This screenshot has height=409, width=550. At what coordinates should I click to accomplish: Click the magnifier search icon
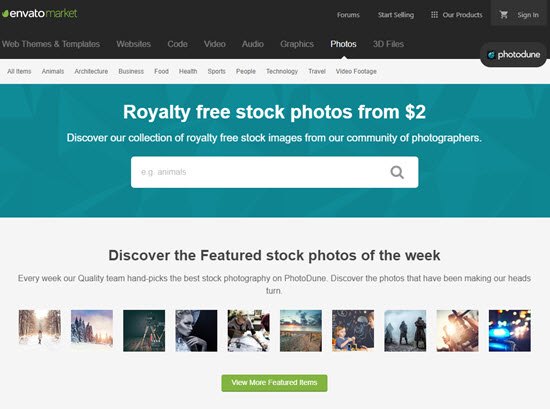[x=397, y=172]
